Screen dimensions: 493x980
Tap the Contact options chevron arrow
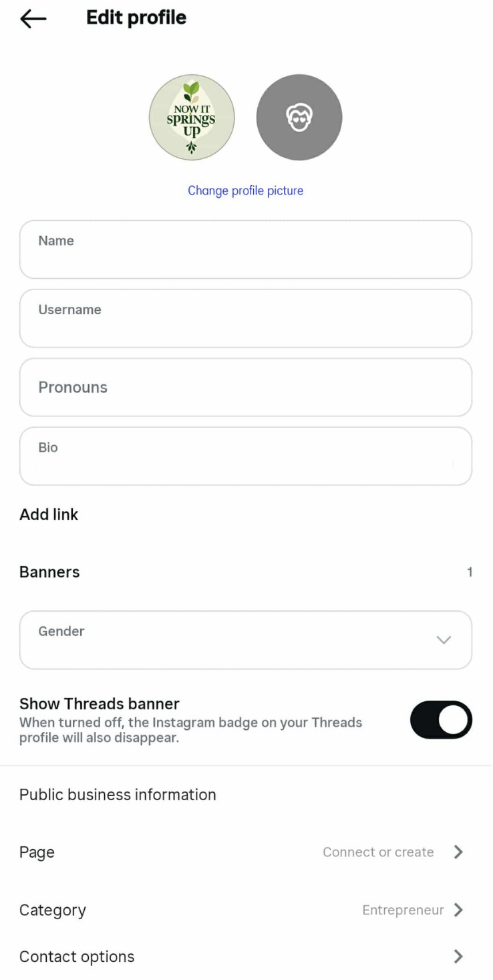458,957
